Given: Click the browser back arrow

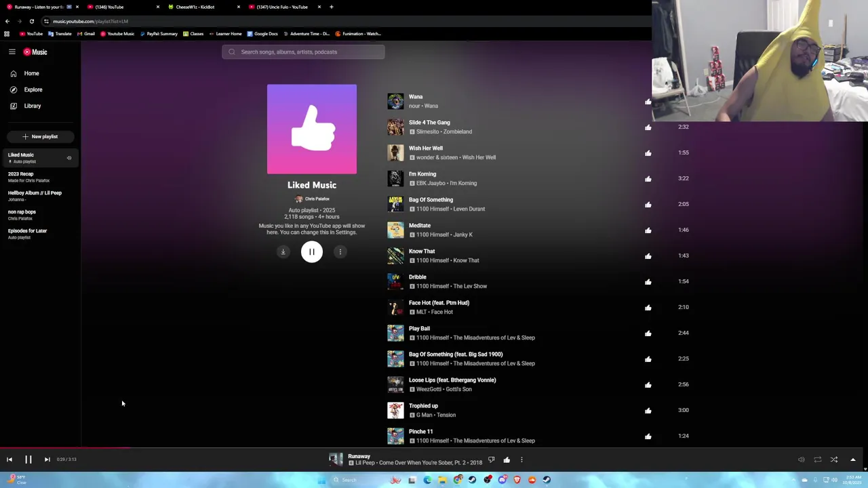Looking at the screenshot, I should pyautogui.click(x=7, y=21).
